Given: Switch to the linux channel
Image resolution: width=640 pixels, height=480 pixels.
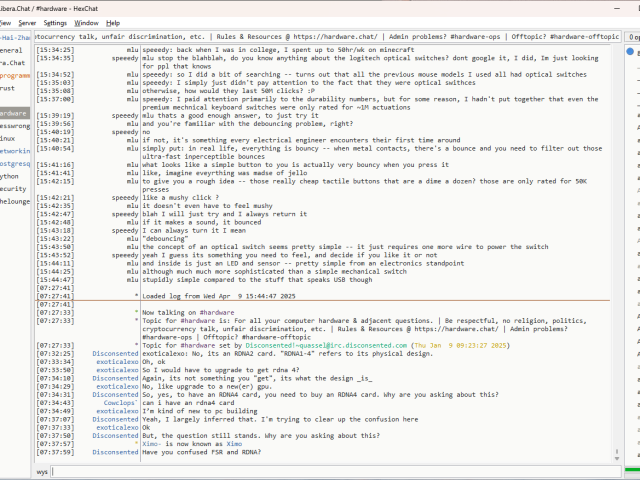Looking at the screenshot, I should point(9,140).
